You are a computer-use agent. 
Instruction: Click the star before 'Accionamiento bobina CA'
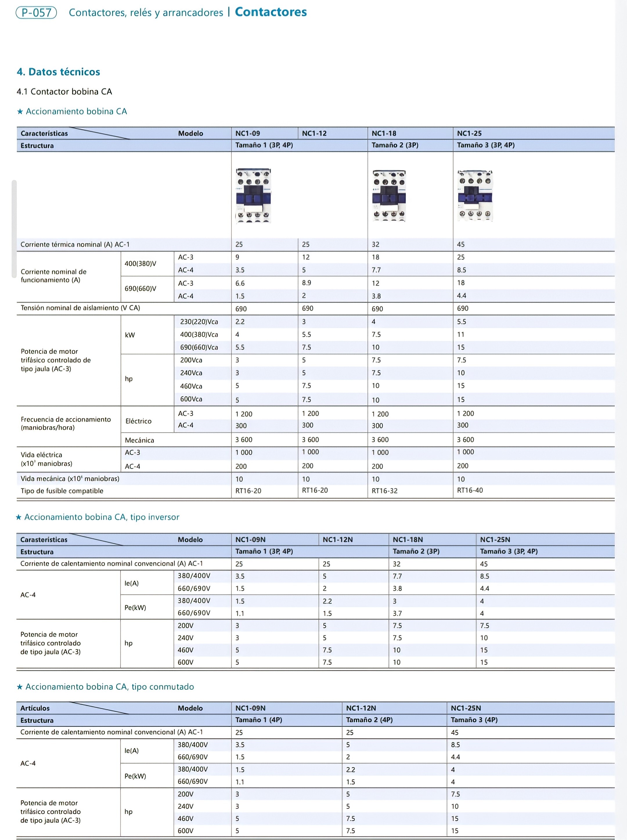[x=20, y=112]
